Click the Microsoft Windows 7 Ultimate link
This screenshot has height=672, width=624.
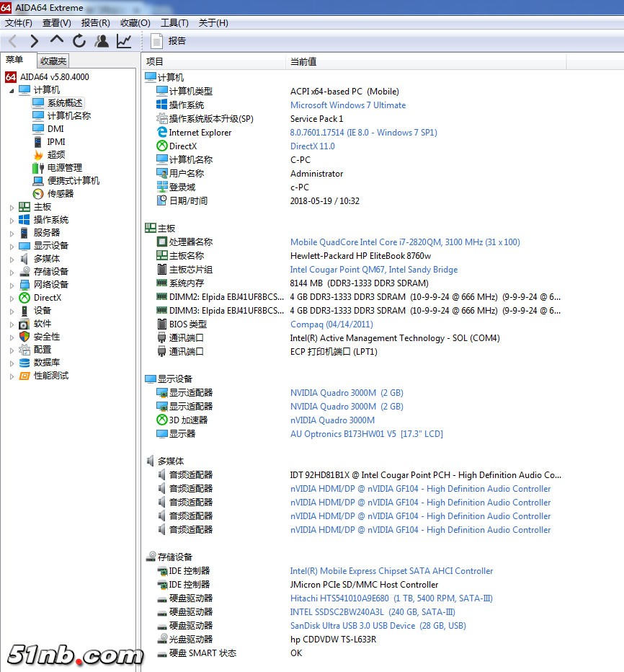pos(347,105)
